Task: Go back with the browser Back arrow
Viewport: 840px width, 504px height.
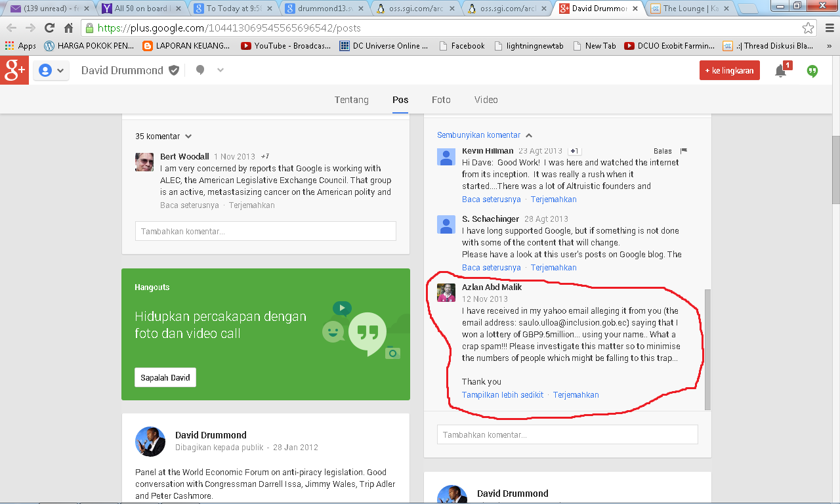Action: 12,28
